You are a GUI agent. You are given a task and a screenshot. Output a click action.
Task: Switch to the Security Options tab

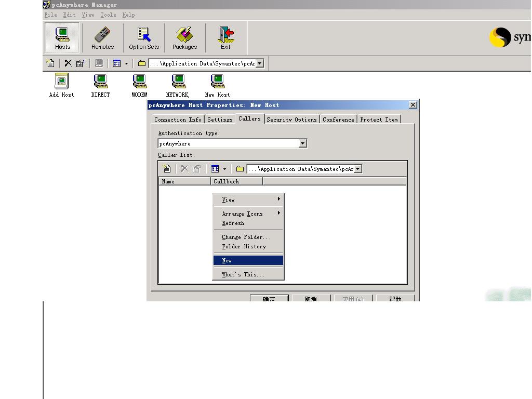[x=292, y=119]
